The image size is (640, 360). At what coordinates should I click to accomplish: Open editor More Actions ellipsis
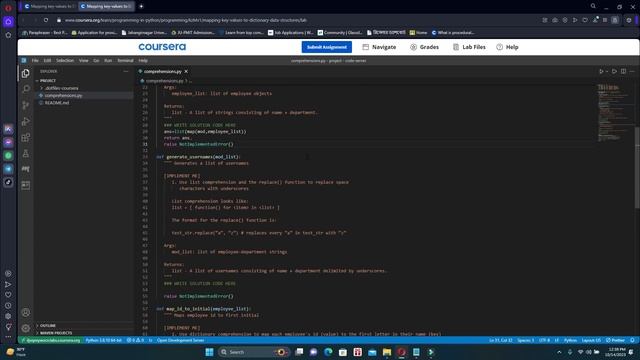tap(632, 71)
